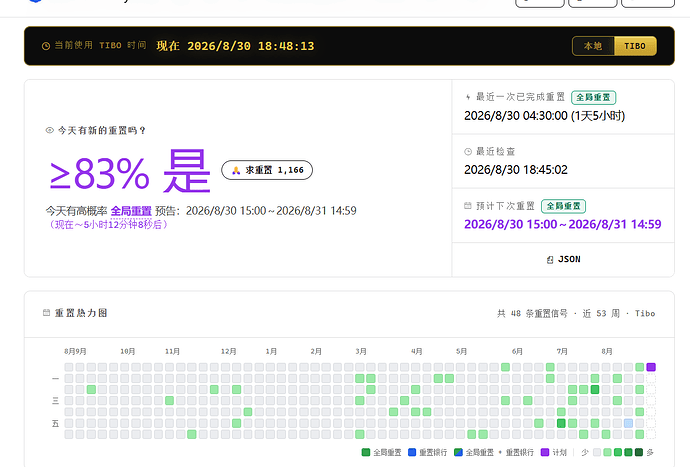Click the ≥83% 是 probability text

coord(130,172)
